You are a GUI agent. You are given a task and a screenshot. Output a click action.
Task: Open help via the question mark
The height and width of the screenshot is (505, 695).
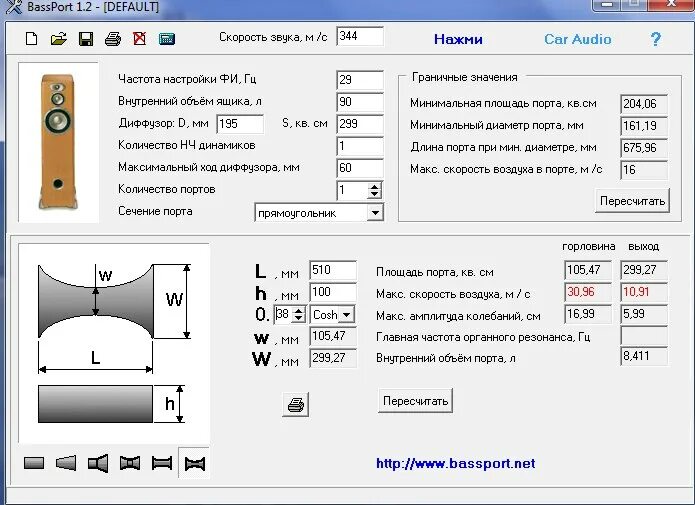pos(656,39)
